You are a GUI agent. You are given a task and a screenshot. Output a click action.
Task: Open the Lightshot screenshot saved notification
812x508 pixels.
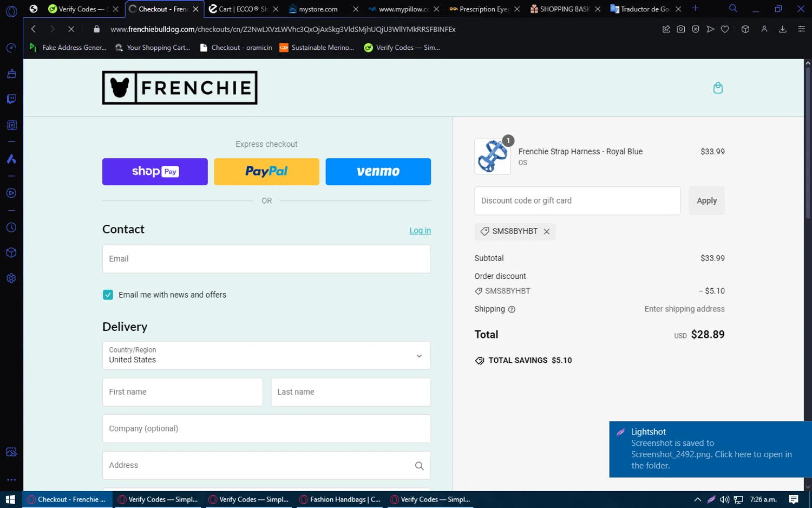coord(710,450)
